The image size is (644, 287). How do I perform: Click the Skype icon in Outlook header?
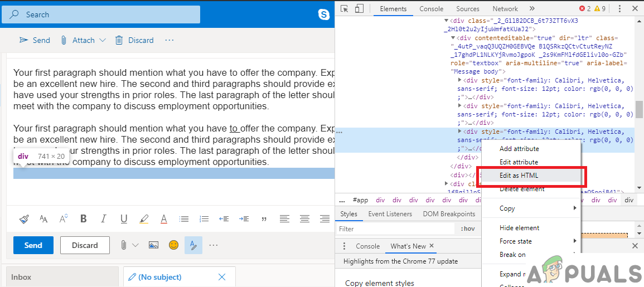[x=324, y=15]
